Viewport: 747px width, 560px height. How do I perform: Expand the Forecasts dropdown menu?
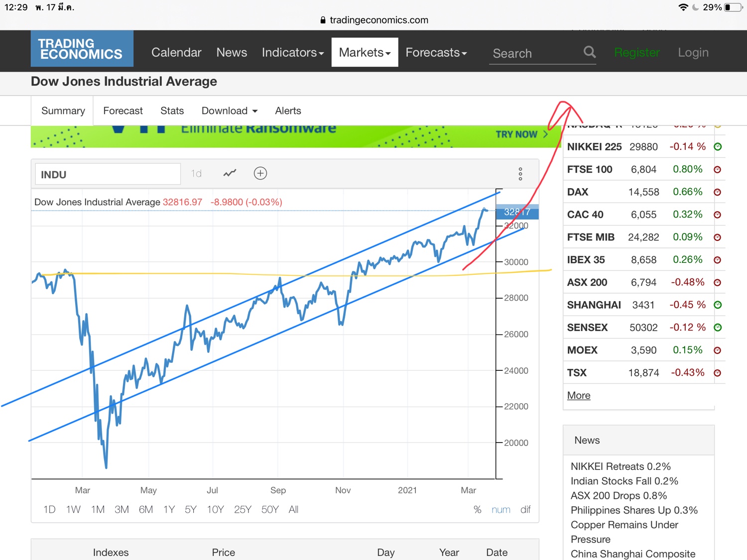(x=436, y=52)
